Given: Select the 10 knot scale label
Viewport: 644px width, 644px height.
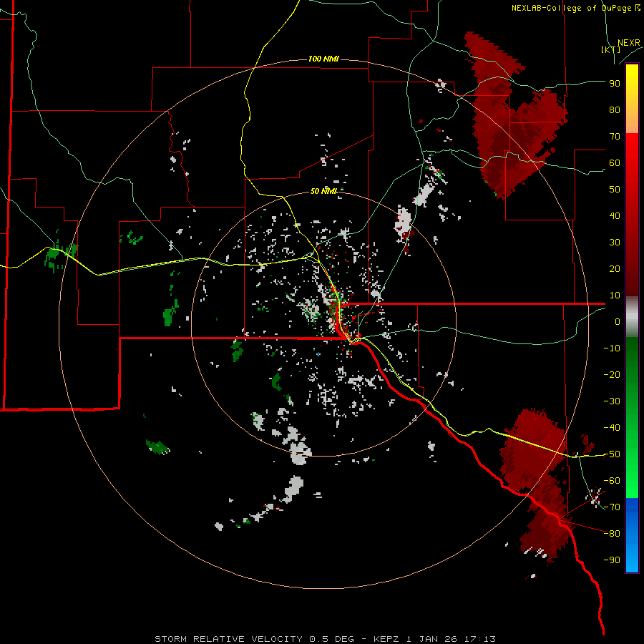Looking at the screenshot, I should coord(615,296).
